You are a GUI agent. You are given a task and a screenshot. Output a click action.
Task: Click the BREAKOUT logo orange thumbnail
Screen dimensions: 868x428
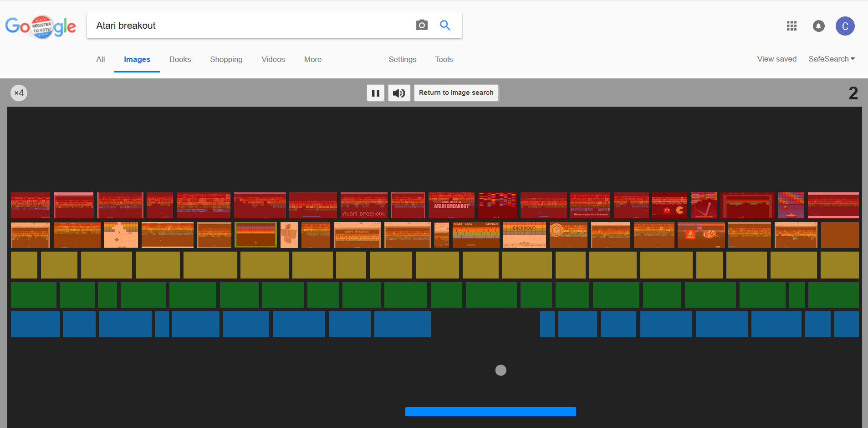[524, 235]
